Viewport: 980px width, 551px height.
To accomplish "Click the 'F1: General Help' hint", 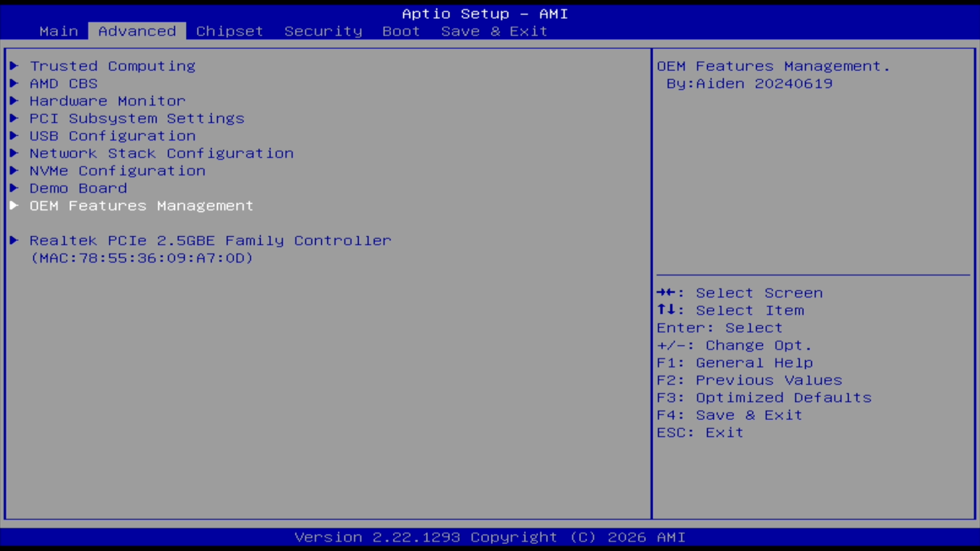I will pyautogui.click(x=735, y=363).
